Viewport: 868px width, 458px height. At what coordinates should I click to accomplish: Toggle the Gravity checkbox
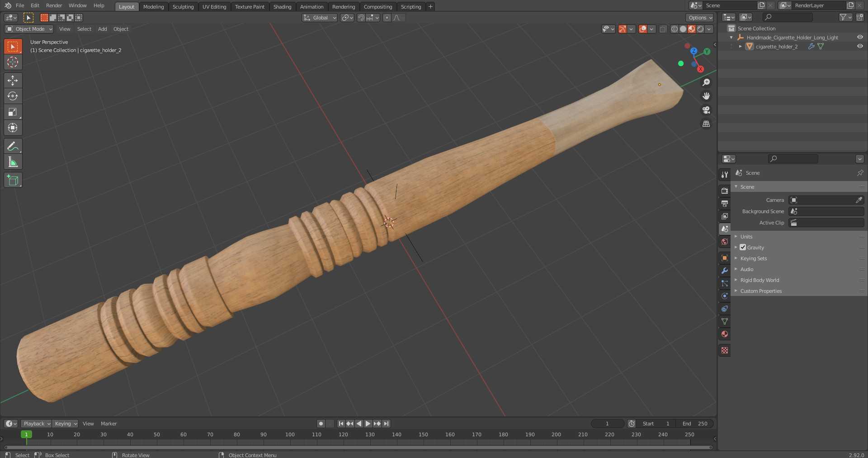[x=743, y=247]
